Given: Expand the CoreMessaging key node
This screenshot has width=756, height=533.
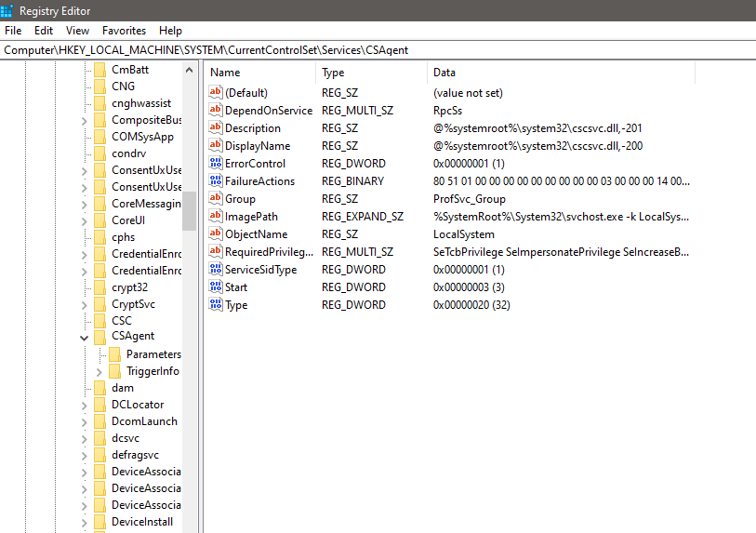Looking at the screenshot, I should 85,205.
